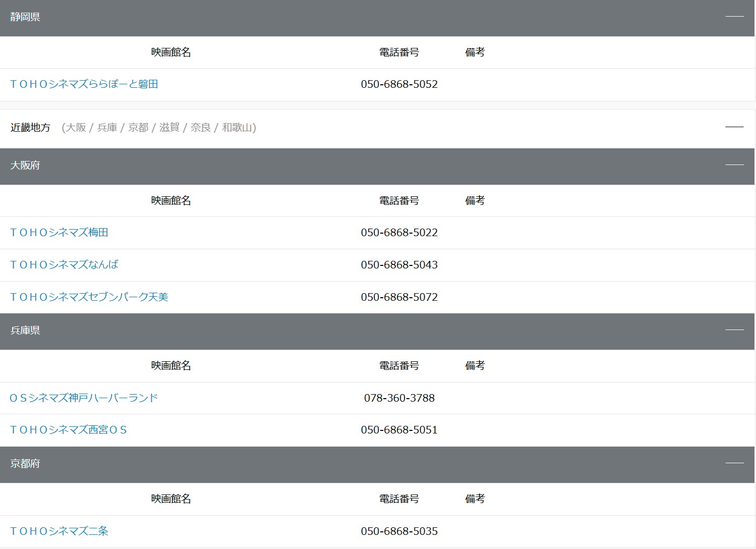756x549 pixels.
Task: Click the 050-6868-5022 phone number
Action: [399, 233]
